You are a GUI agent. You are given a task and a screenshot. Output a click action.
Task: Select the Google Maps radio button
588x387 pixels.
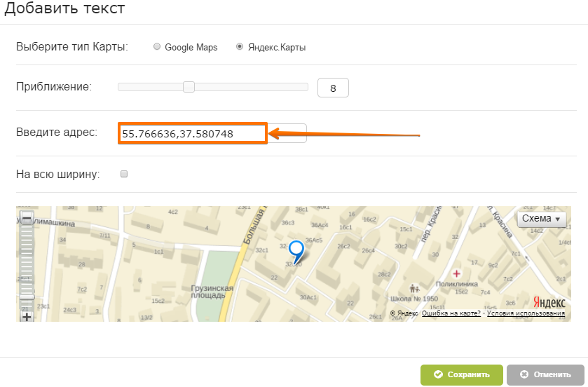tap(156, 47)
